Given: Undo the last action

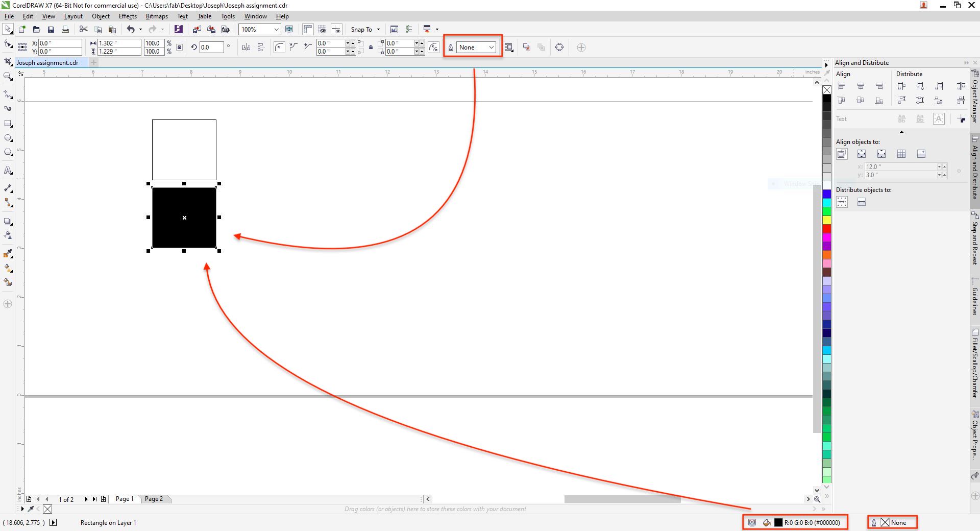Looking at the screenshot, I should pos(131,30).
